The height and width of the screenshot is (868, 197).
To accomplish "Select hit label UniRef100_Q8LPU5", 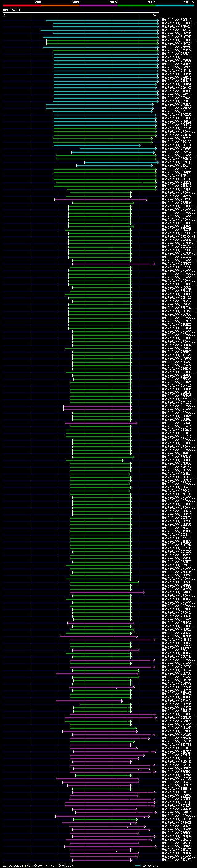I will [x=177, y=74].
